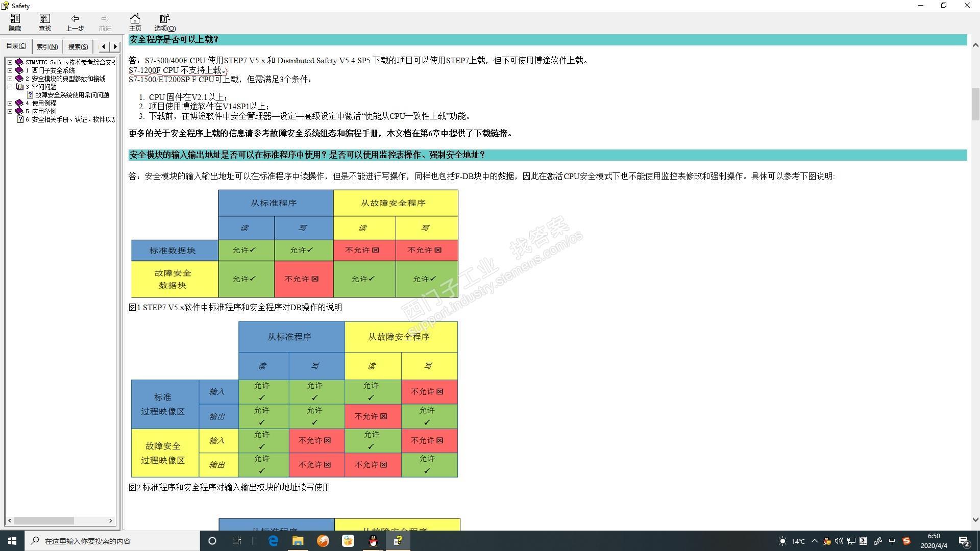Select 故障安全系统使用常问问题 topic in tree
The height and width of the screenshot is (551, 980).
(71, 95)
